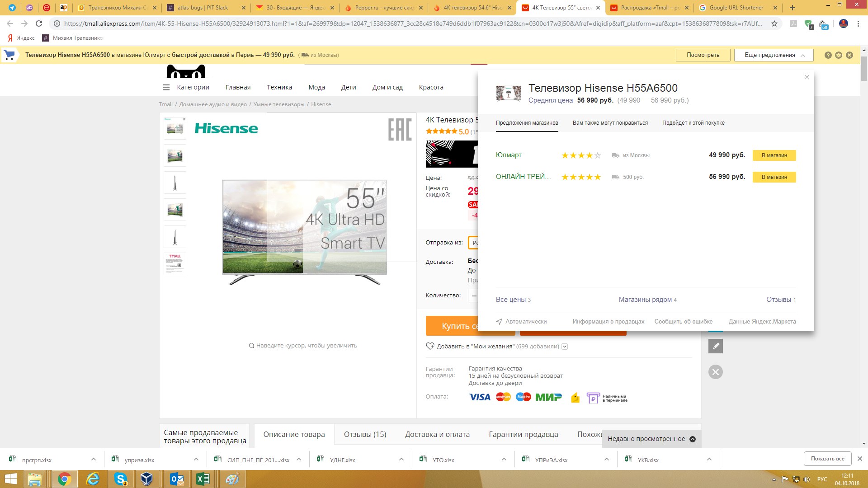Expand the Еще предложения dropdown
Image resolution: width=868 pixels, height=488 pixels.
[774, 55]
